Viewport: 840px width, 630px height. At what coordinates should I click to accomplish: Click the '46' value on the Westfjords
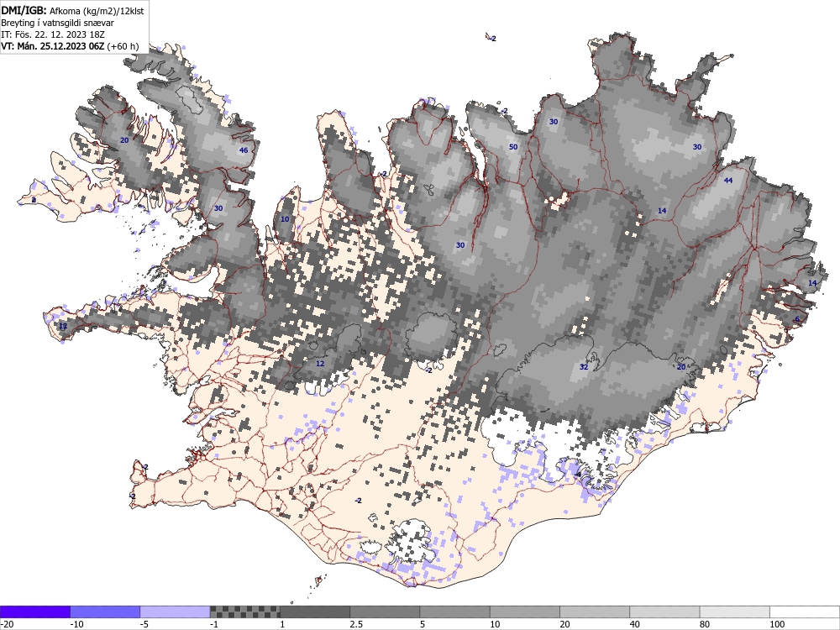(244, 150)
